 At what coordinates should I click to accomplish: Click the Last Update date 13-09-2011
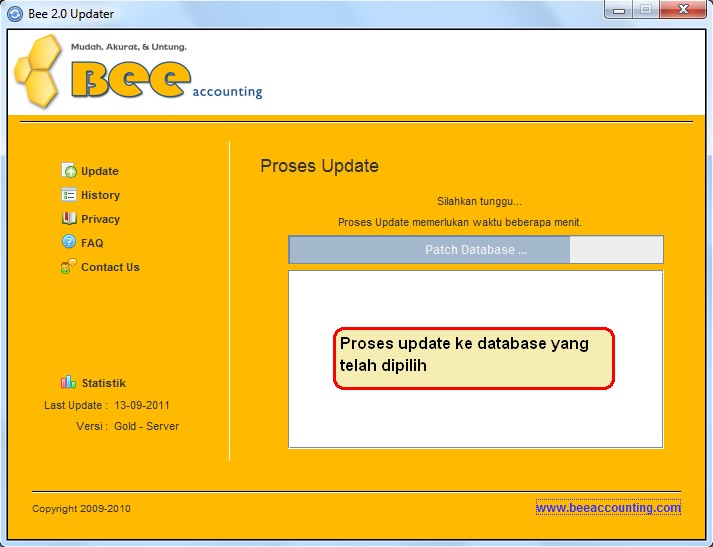(142, 405)
